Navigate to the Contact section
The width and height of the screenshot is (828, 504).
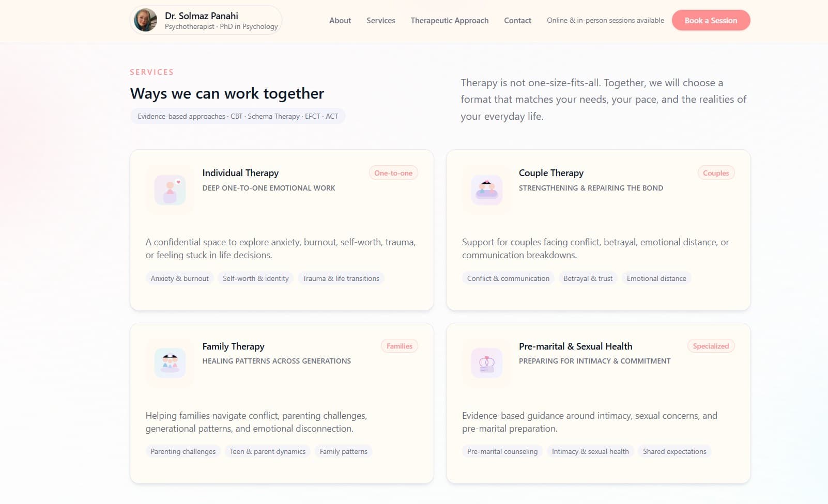pyautogui.click(x=517, y=21)
